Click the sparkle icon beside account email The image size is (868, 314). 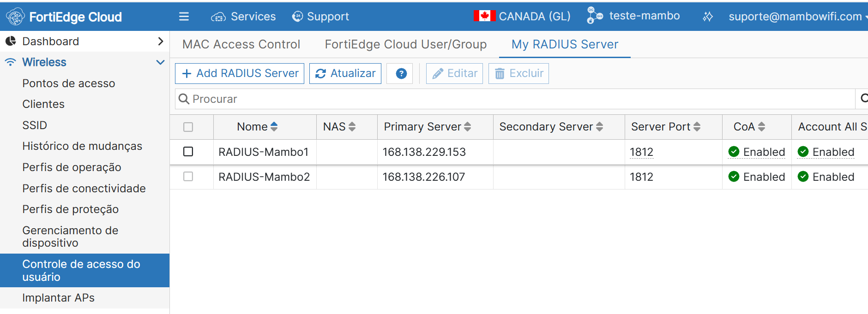coord(707,17)
